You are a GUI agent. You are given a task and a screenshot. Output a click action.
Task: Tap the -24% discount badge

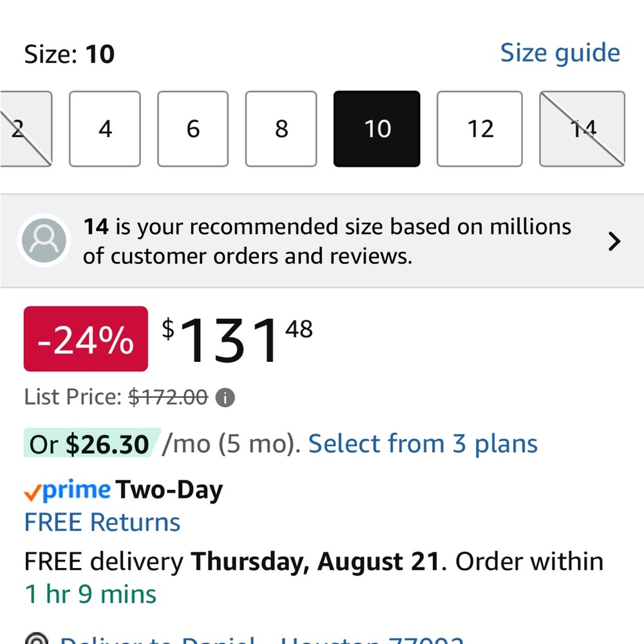pos(86,339)
